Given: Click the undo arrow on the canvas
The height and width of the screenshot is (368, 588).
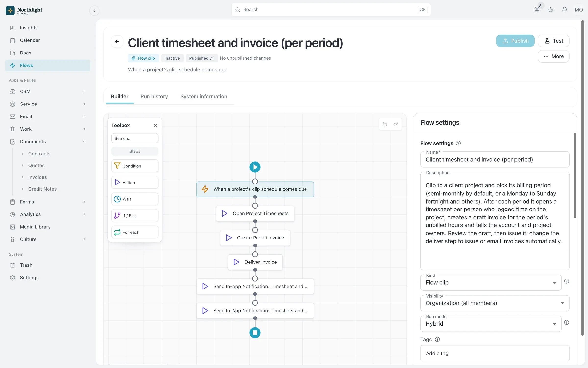Looking at the screenshot, I should [x=385, y=124].
